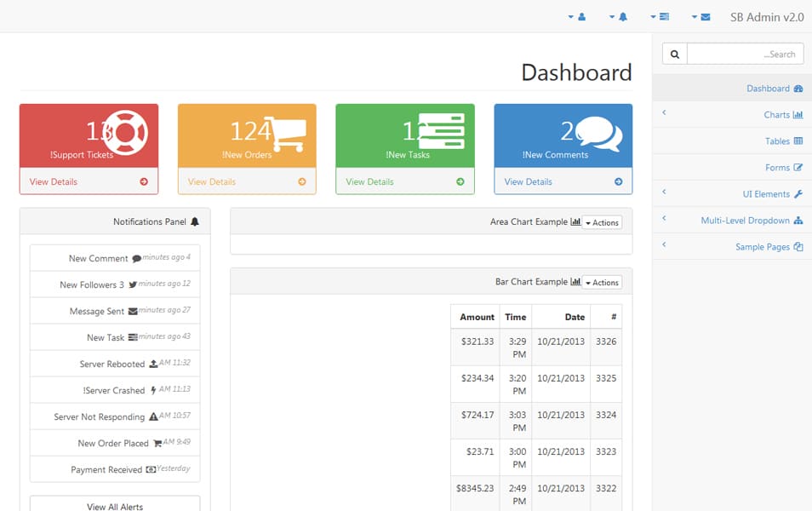Open the envelope messages icon in the navbar
The image size is (812, 511).
(x=703, y=16)
